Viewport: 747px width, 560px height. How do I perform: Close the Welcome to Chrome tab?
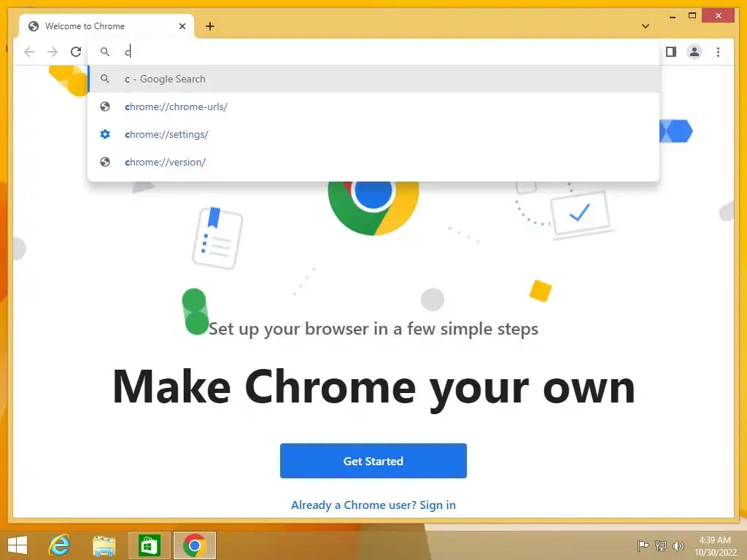pyautogui.click(x=182, y=26)
